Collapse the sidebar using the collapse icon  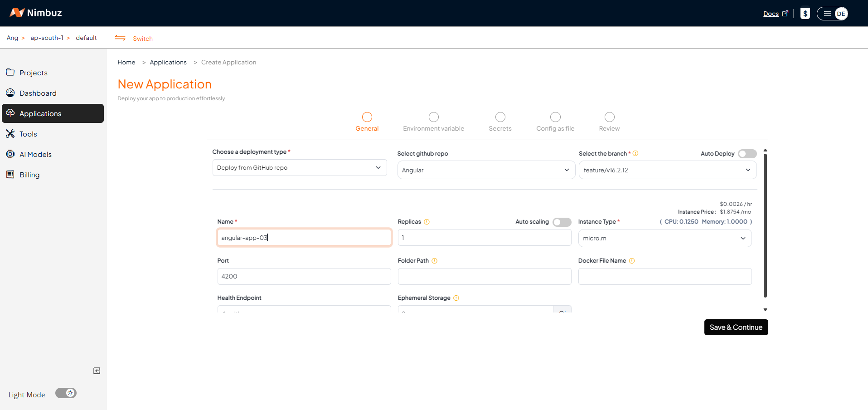point(97,371)
